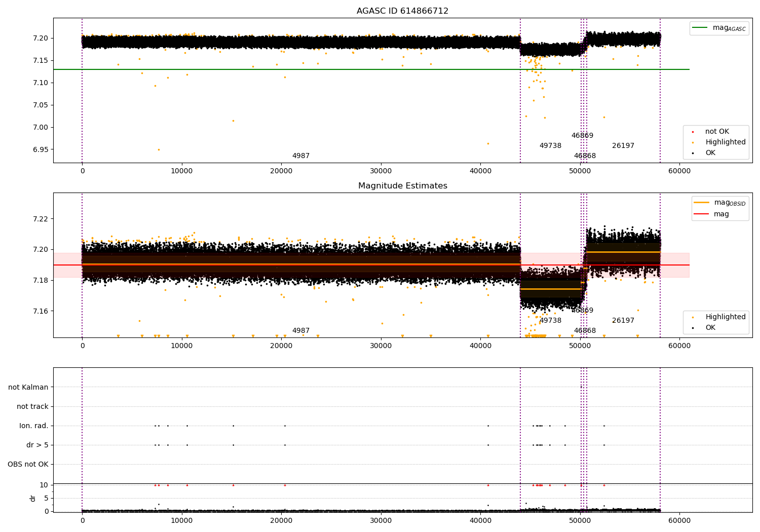Click "49738" in the Magnitude Estimates plot
760x532 pixels.
click(550, 321)
